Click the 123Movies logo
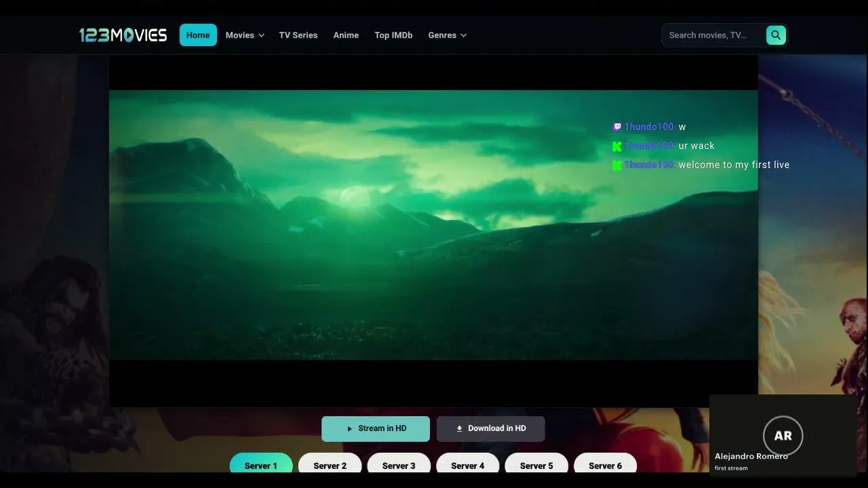 (123, 35)
